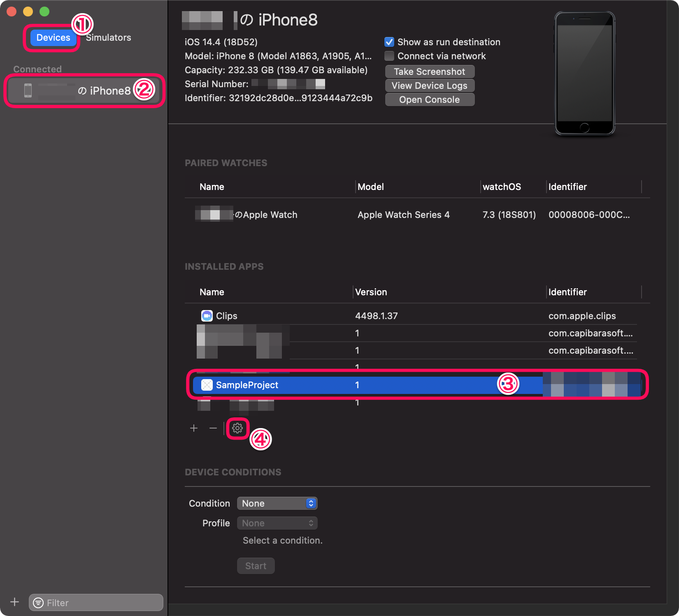This screenshot has height=616, width=679.
Task: Click the gear icon under installed apps
Action: pos(237,428)
